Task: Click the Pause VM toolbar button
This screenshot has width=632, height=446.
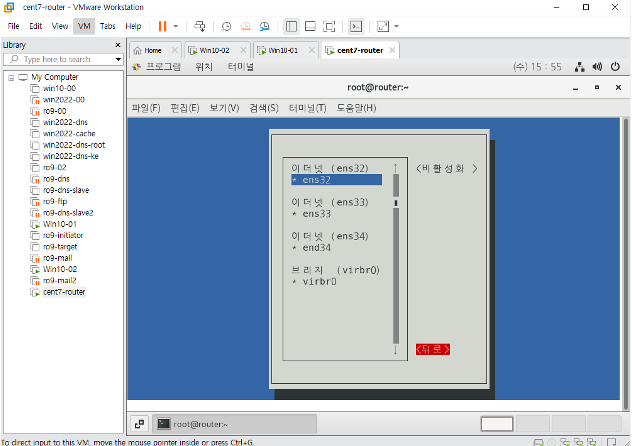Action: tap(162, 27)
